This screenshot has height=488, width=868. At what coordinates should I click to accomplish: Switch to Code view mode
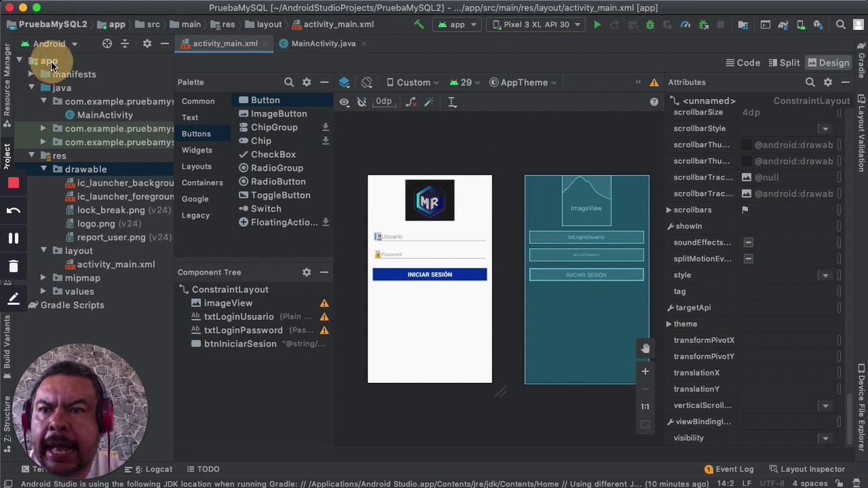[743, 62]
